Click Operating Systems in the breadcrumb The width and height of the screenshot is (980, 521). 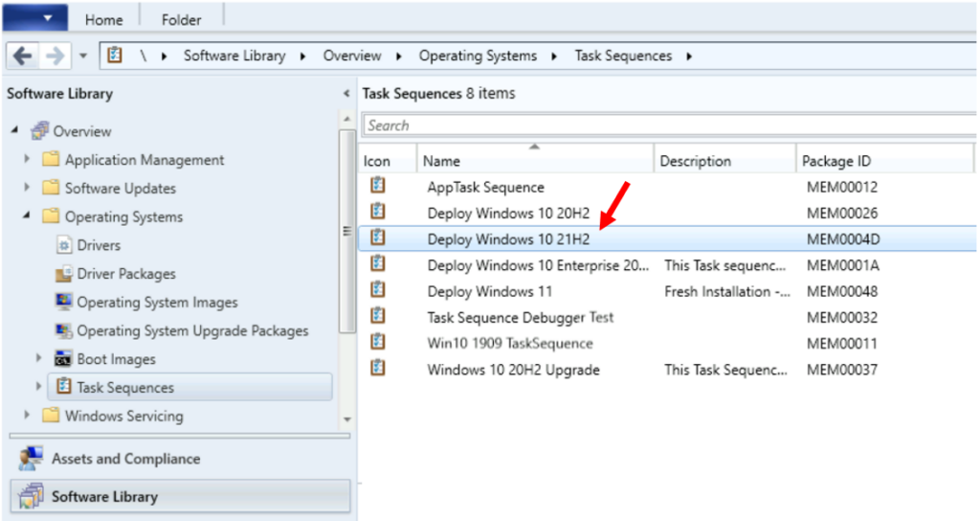[x=478, y=56]
